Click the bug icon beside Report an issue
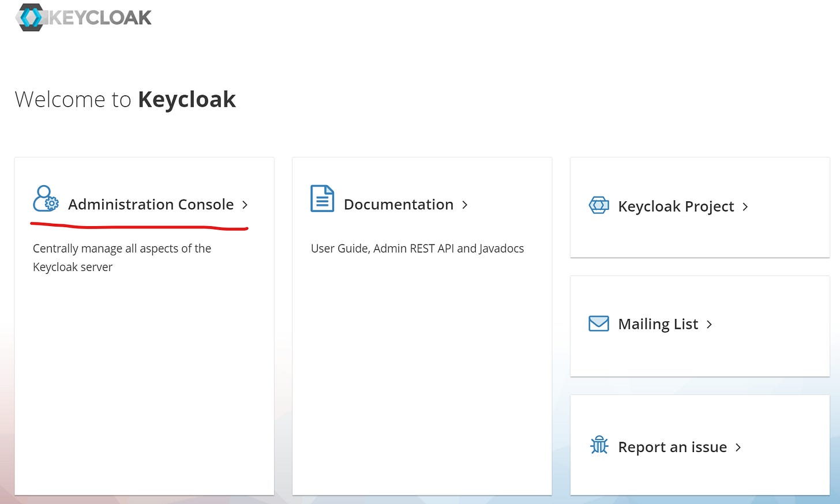Image resolution: width=840 pixels, height=504 pixels. (x=599, y=445)
